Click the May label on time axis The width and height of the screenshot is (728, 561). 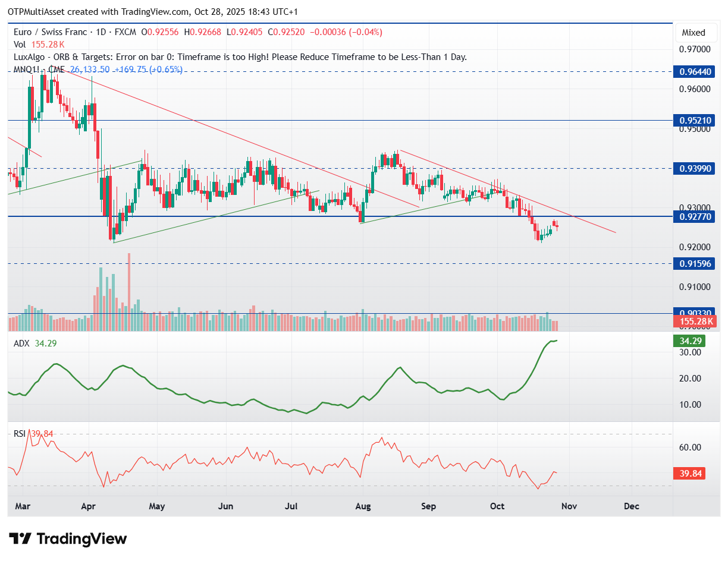click(x=157, y=506)
